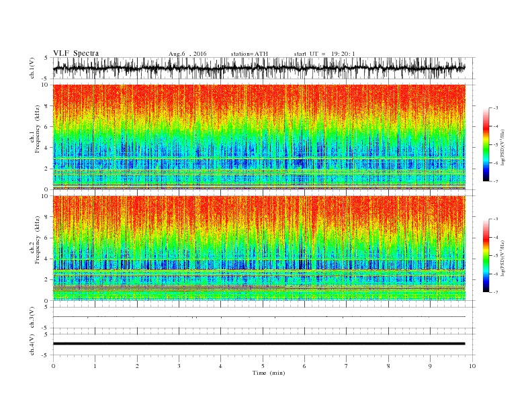
Task: Click time axis tick label "3"
Action: 179,366
